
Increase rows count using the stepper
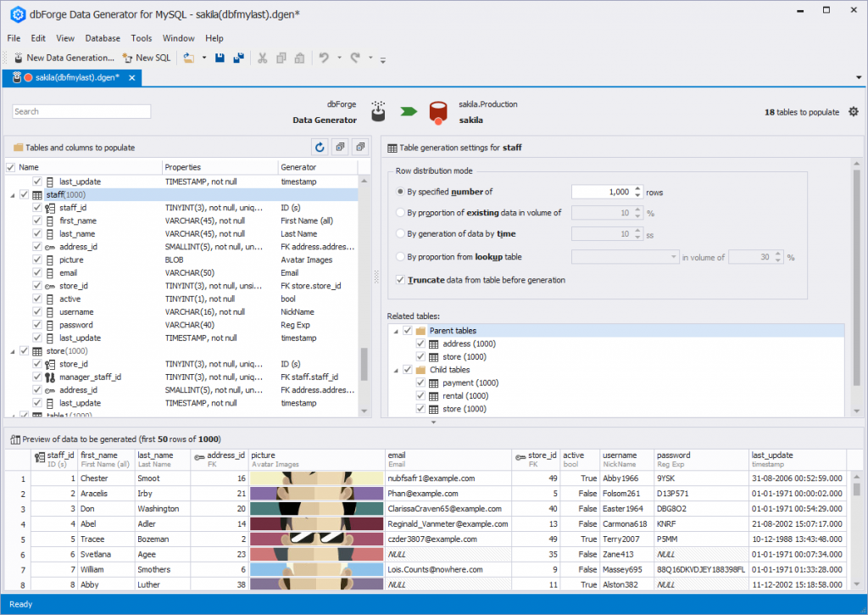637,189
